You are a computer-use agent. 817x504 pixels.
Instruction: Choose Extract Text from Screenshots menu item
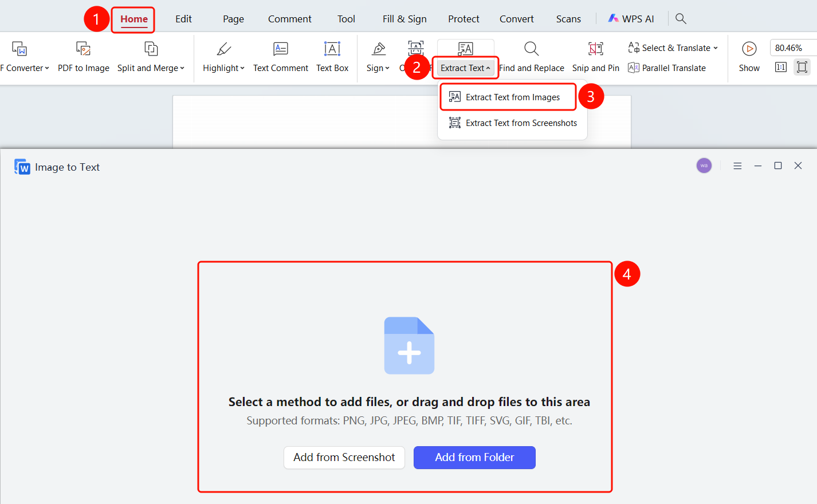tap(513, 123)
